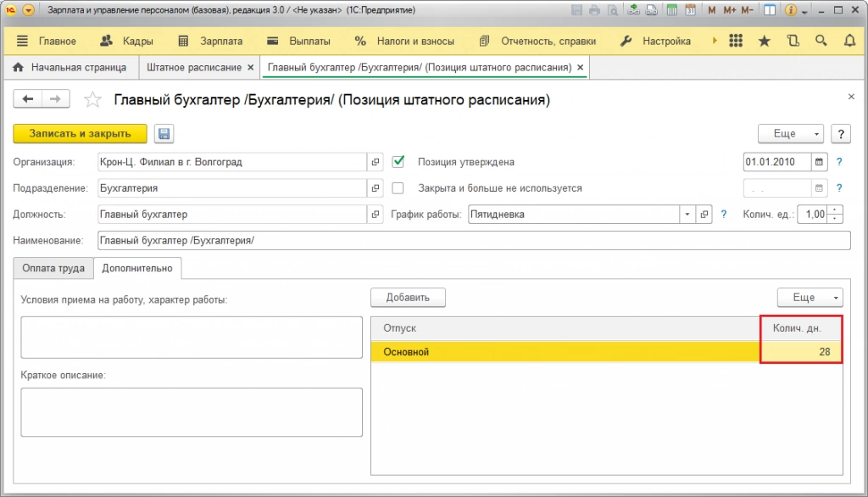Open the calendar icon in the title bar
Image resolution: width=868 pixels, height=497 pixels.
coord(690,10)
